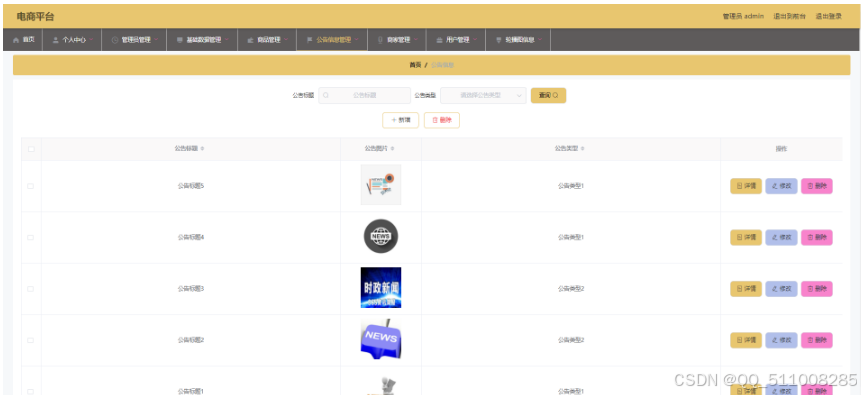Click 修改 for row 公告标题4
The height and width of the screenshot is (395, 861).
(x=781, y=237)
